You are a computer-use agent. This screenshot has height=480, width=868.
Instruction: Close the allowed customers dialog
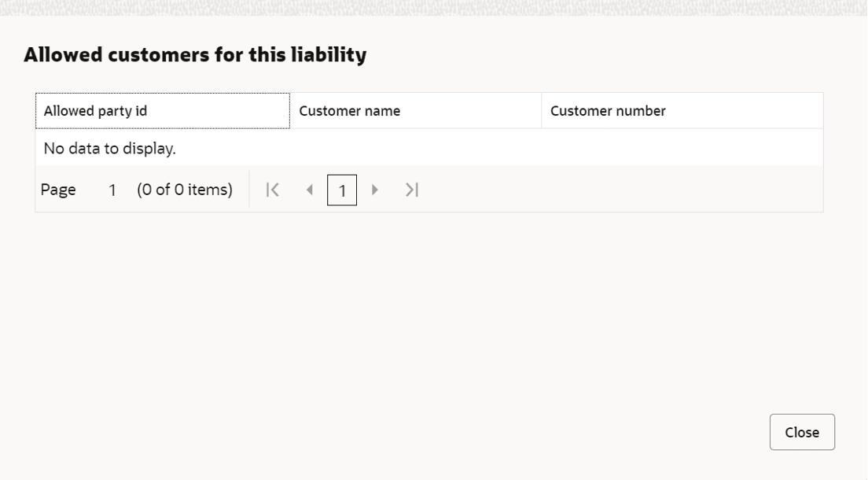pyautogui.click(x=802, y=432)
